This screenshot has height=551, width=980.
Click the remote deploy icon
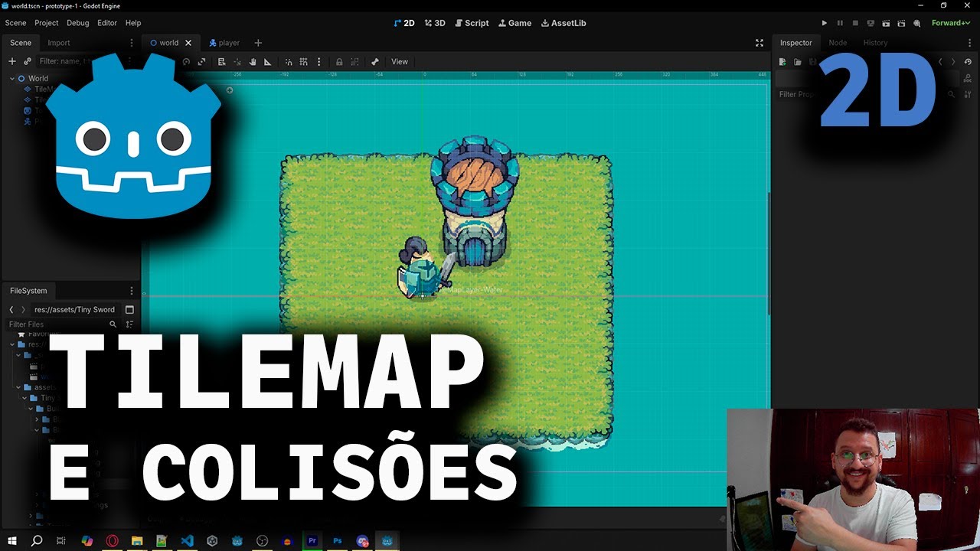871,23
